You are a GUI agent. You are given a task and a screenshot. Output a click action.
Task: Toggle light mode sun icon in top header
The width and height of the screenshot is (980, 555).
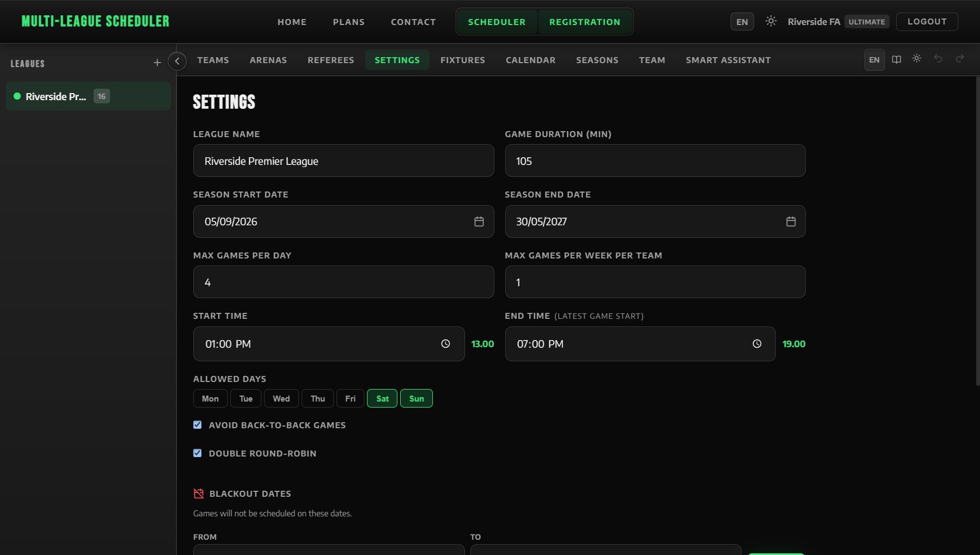770,21
